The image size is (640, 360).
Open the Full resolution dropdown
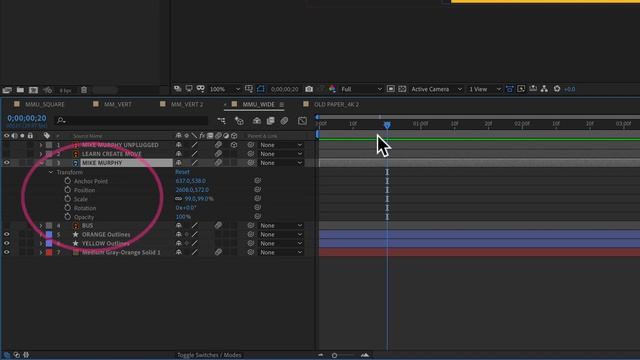(362, 89)
